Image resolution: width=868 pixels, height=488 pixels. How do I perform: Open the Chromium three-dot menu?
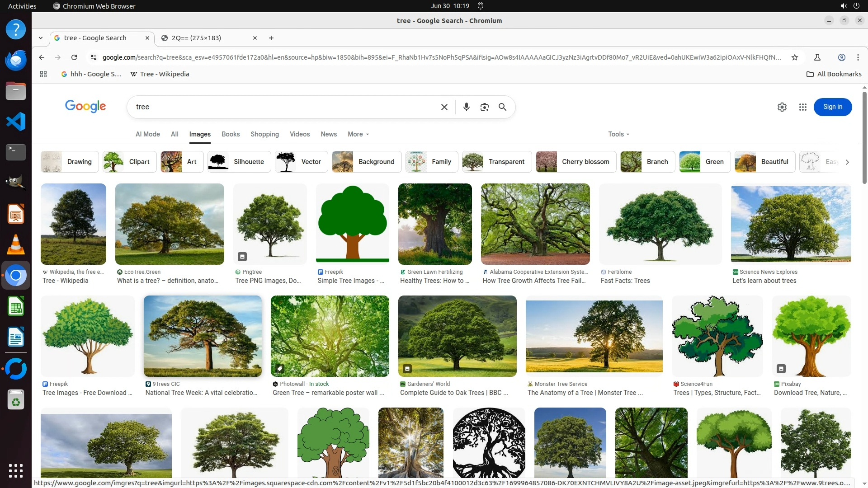click(x=858, y=57)
